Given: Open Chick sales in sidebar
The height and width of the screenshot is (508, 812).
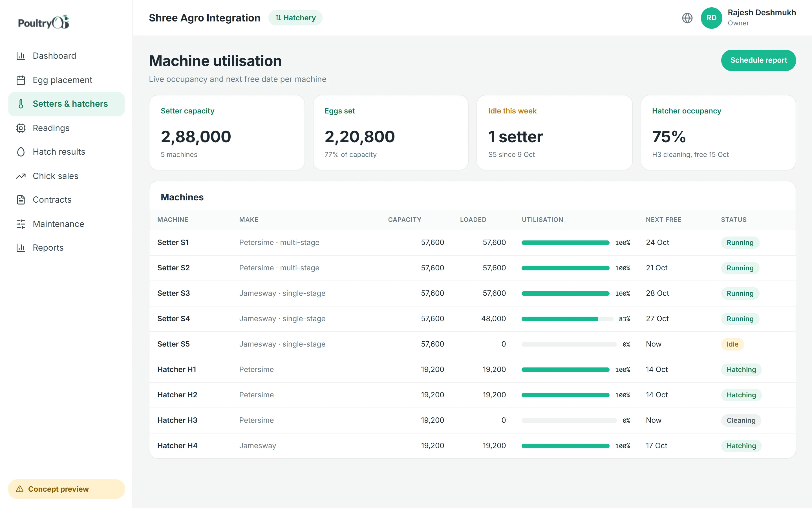Looking at the screenshot, I should tap(66, 176).
